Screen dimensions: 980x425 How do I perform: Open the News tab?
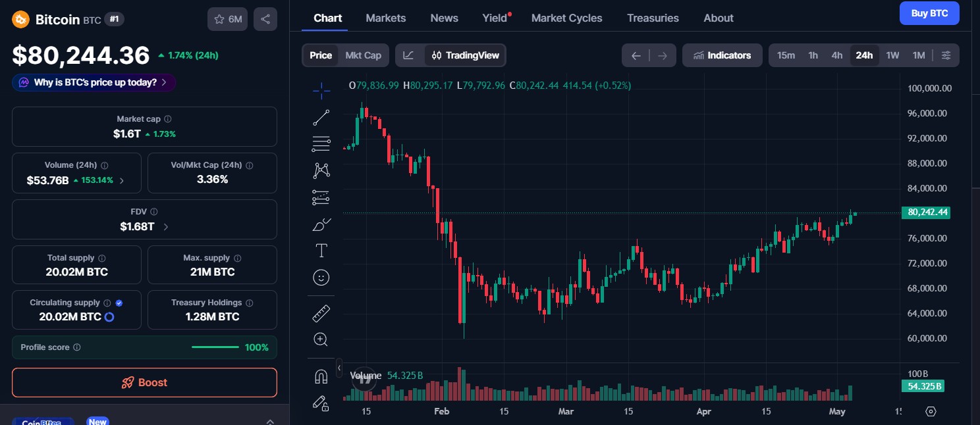pyautogui.click(x=445, y=18)
